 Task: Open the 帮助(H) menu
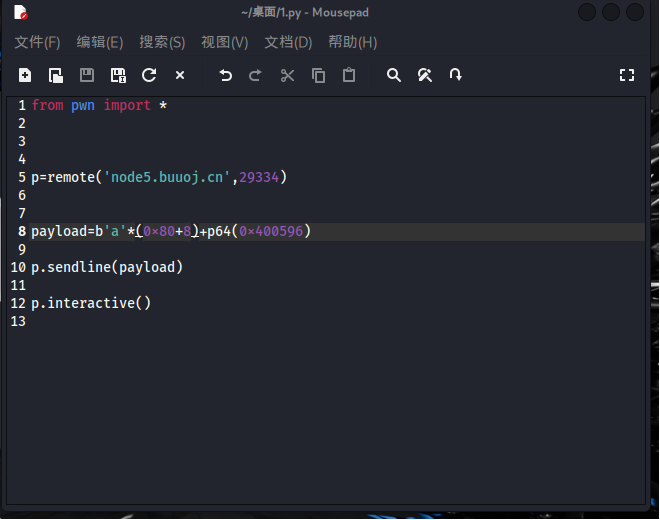coord(352,42)
